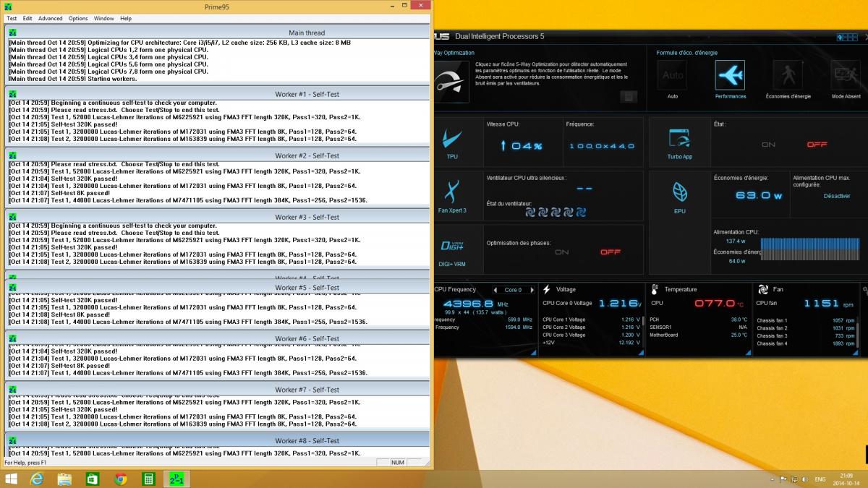
Task: Expand the Temperature panel corner arrow
Action: coord(749,353)
